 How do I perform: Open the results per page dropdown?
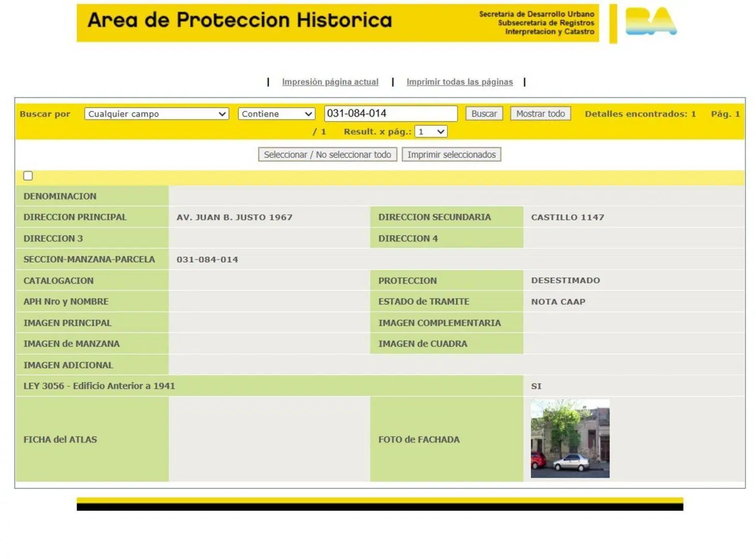pyautogui.click(x=431, y=131)
